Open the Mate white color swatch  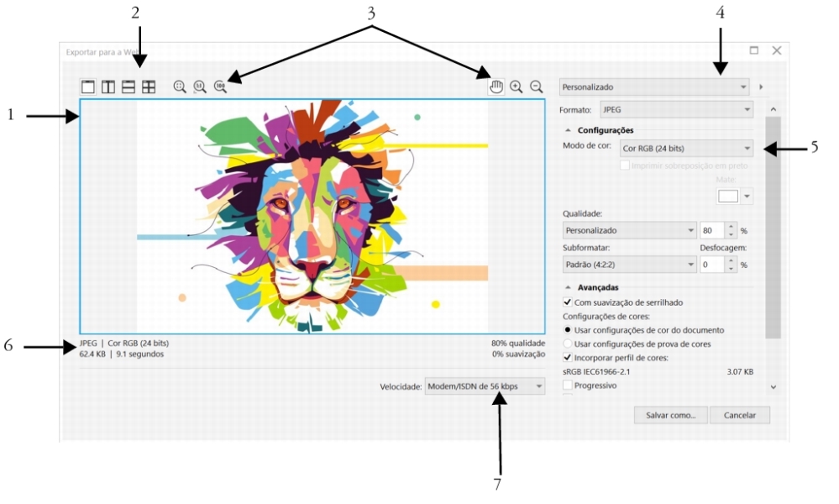tap(727, 196)
